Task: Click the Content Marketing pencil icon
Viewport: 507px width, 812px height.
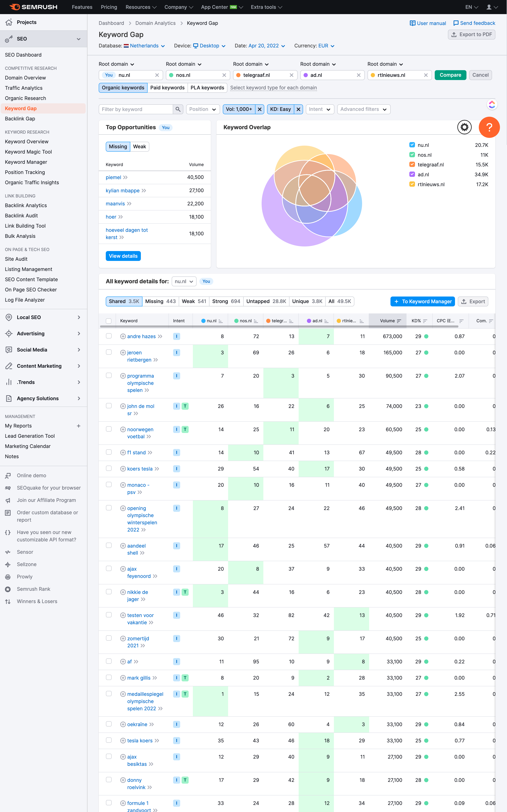Action: coord(9,366)
